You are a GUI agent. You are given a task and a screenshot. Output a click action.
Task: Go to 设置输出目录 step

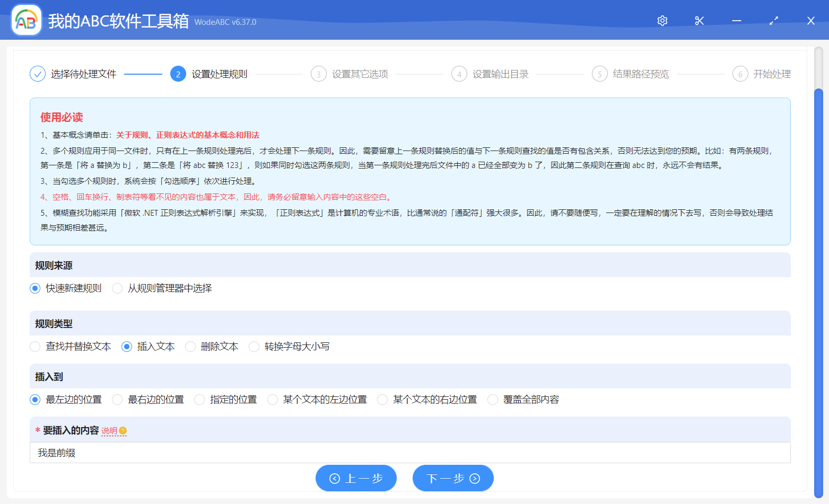500,74
